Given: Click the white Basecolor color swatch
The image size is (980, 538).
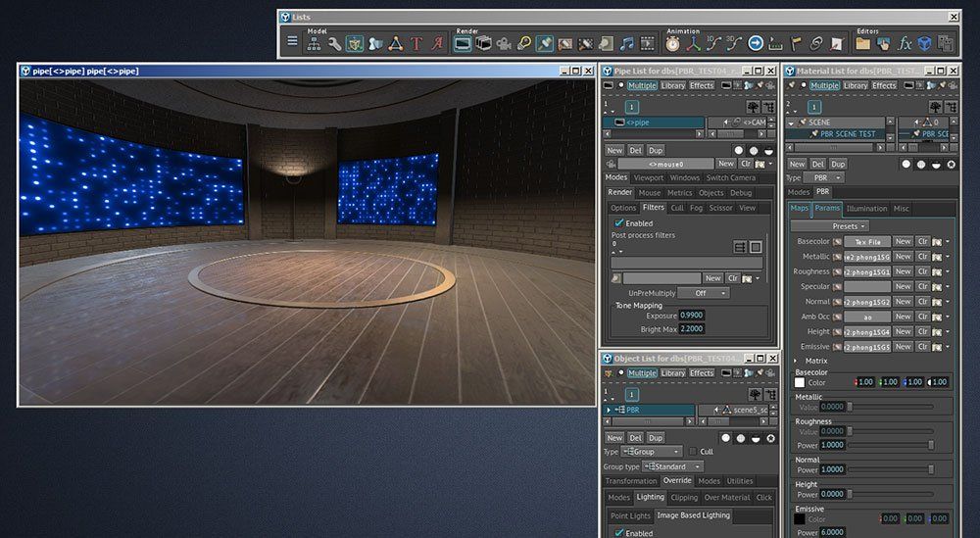Looking at the screenshot, I should 800,382.
